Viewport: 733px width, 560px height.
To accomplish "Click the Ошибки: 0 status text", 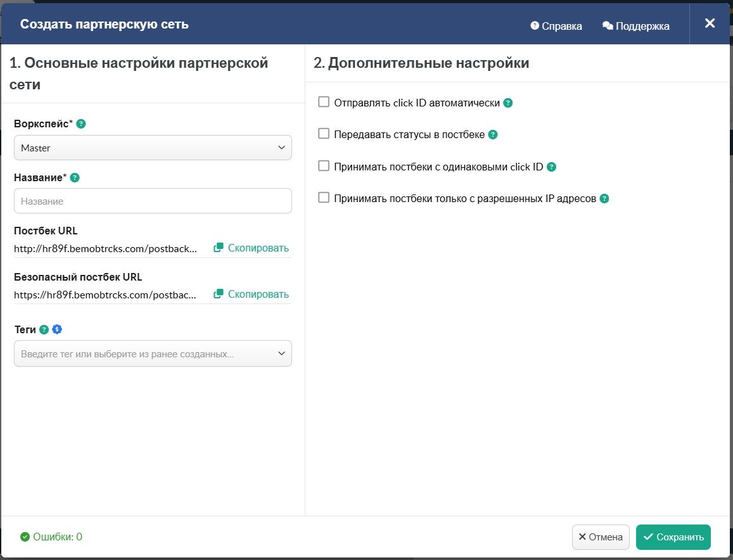I will 58,537.
